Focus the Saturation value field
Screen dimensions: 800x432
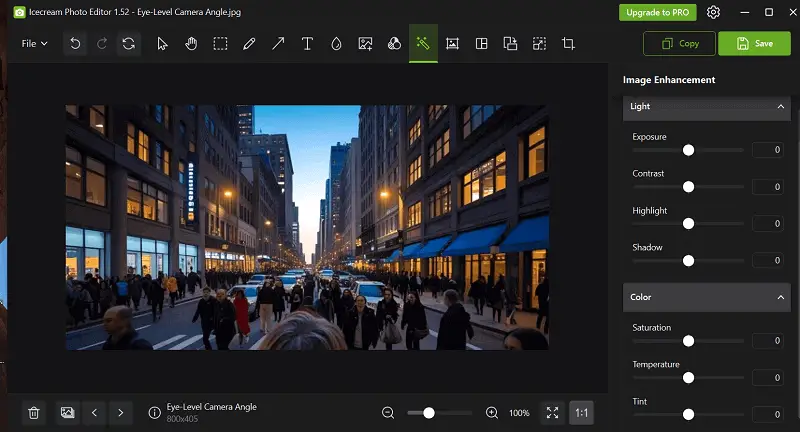pos(767,341)
